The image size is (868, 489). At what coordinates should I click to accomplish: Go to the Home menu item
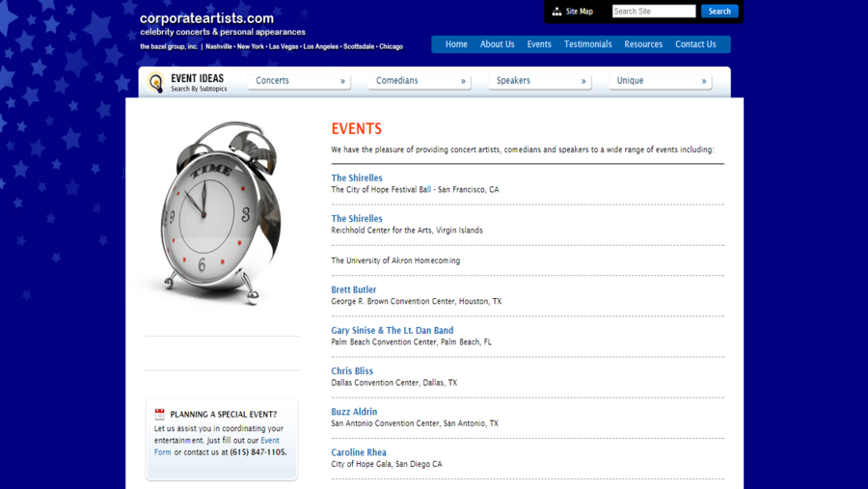[x=456, y=44]
